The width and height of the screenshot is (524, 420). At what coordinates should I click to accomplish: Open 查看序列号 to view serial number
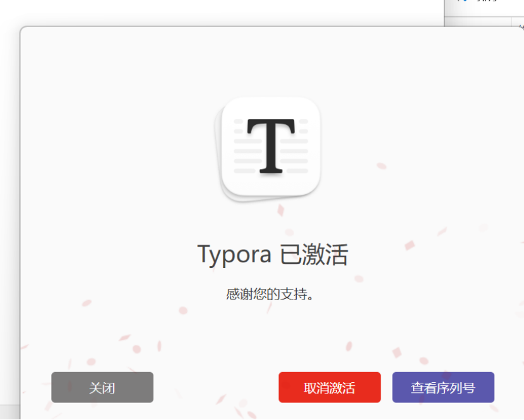[443, 387]
